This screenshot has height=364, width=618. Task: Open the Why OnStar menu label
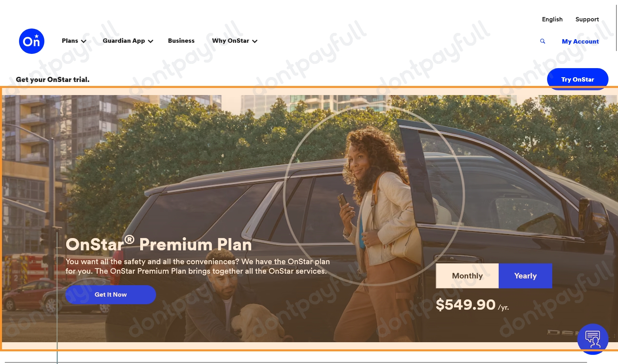coord(231,41)
